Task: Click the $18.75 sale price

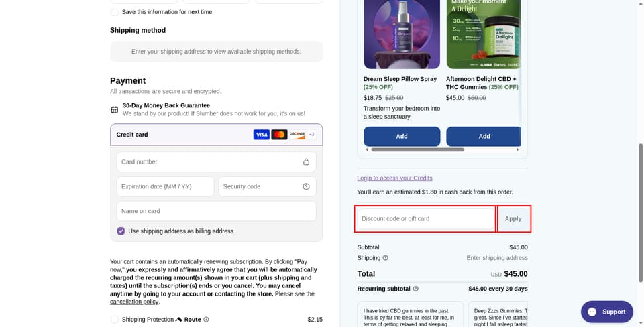Action: pos(372,98)
